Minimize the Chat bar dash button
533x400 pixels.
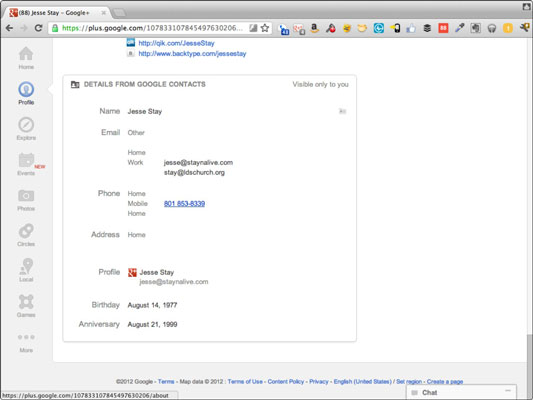pyautogui.click(x=508, y=391)
